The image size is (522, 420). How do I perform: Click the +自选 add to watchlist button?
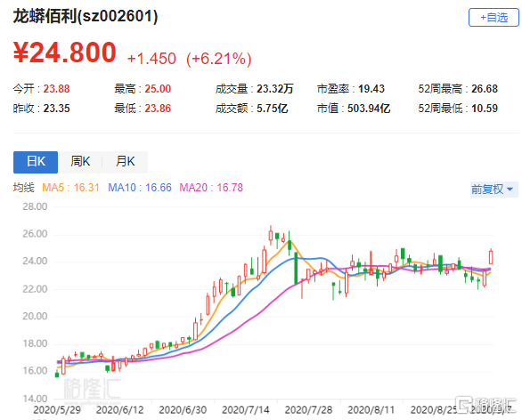pyautogui.click(x=493, y=17)
